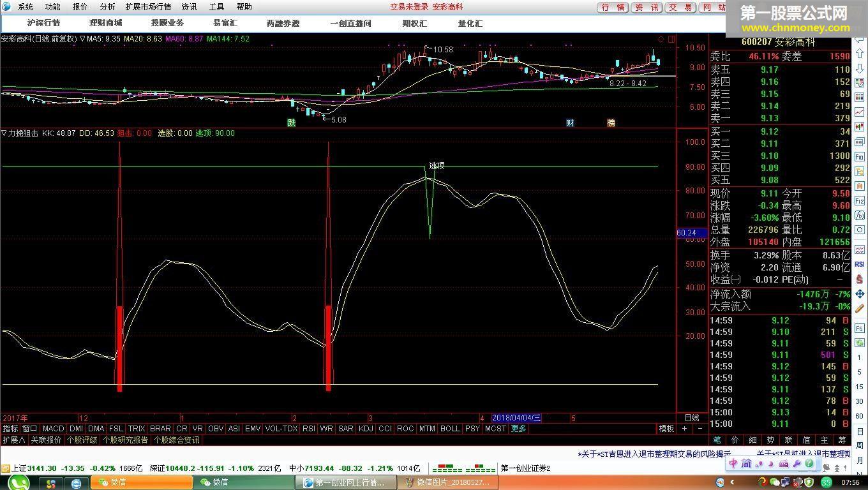Click the 30-minute period button in sidebar

click(x=859, y=401)
